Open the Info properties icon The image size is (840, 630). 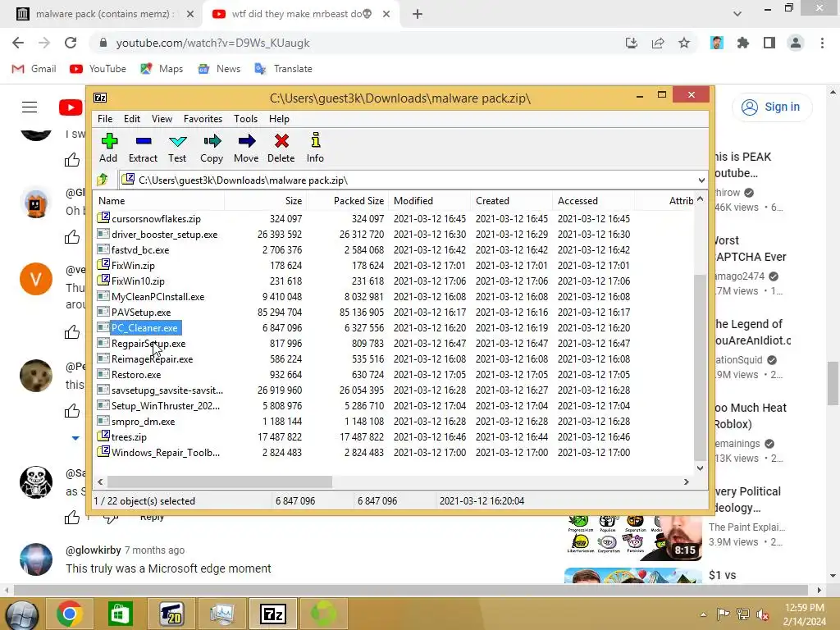pos(316,148)
